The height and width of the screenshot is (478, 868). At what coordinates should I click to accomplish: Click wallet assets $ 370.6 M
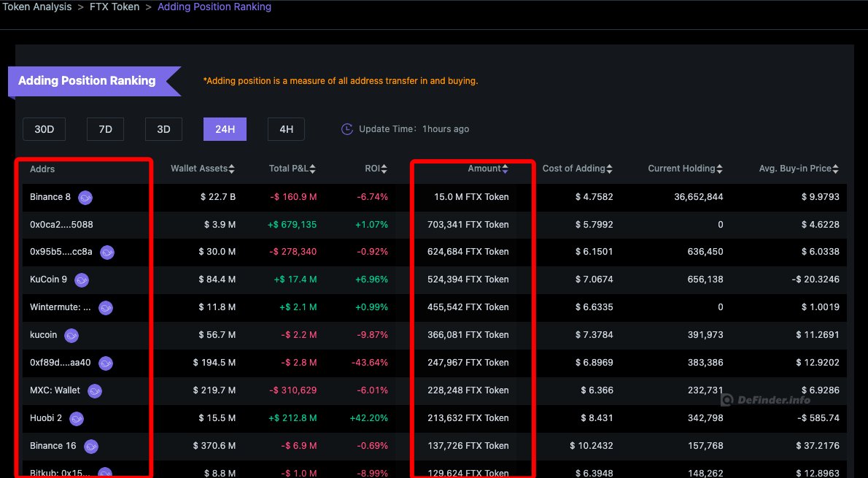coord(214,445)
